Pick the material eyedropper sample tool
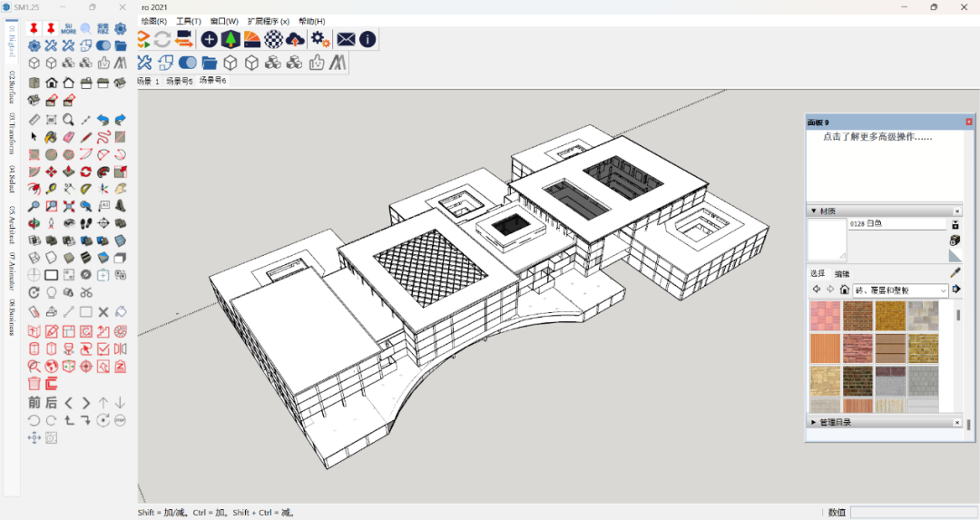The height and width of the screenshot is (520, 980). tap(955, 273)
